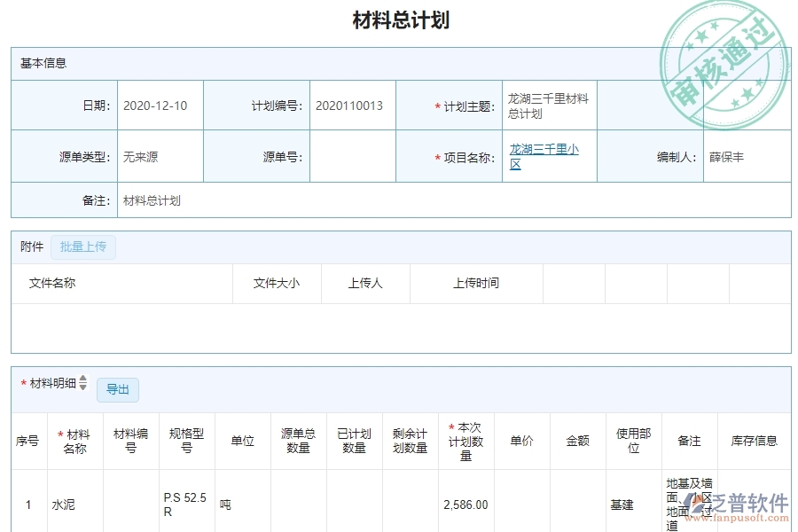Click the 单价 cell for 水泥

[x=521, y=503]
